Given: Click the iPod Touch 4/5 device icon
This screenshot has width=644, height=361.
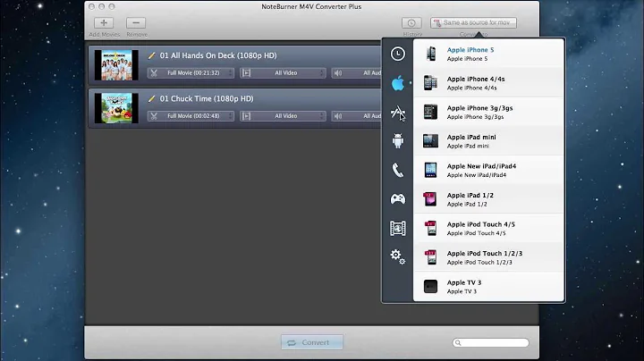Looking at the screenshot, I should pos(430,229).
